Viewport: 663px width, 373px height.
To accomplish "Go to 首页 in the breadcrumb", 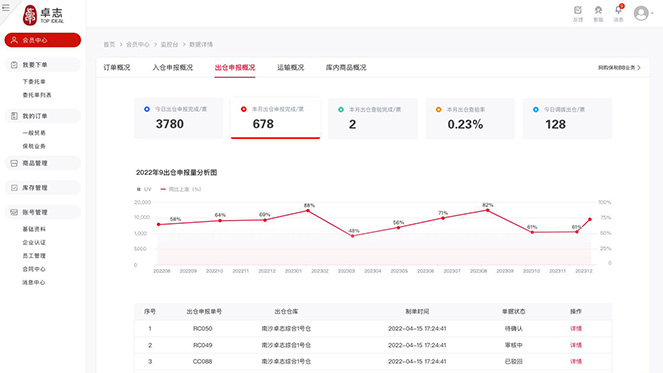I will click(109, 44).
